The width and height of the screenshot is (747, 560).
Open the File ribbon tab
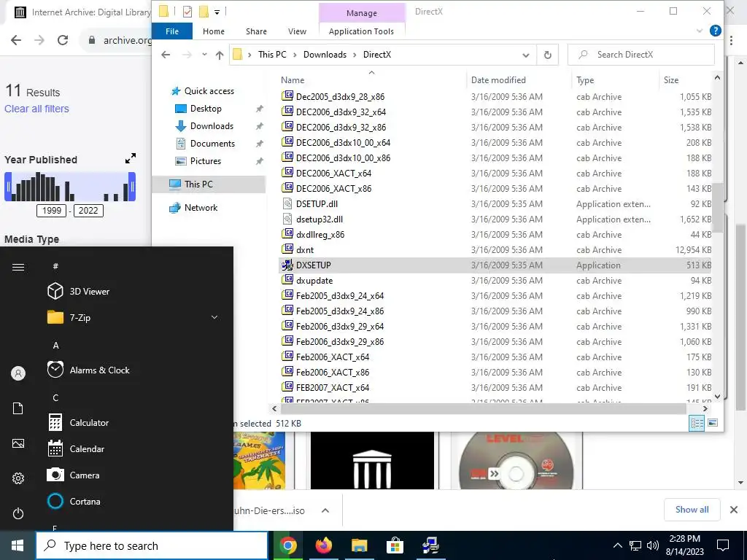172,31
